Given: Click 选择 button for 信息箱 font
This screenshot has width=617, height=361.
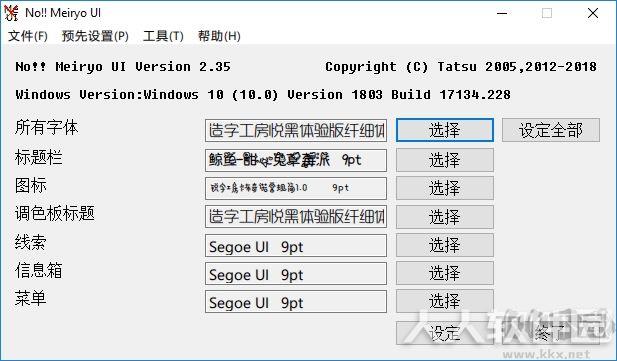Looking at the screenshot, I should click(x=445, y=273).
